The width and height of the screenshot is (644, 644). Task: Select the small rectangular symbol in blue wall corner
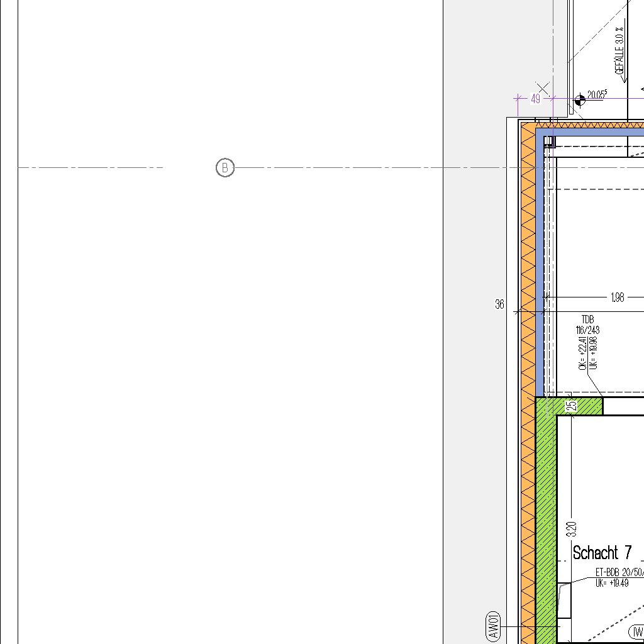[549, 142]
